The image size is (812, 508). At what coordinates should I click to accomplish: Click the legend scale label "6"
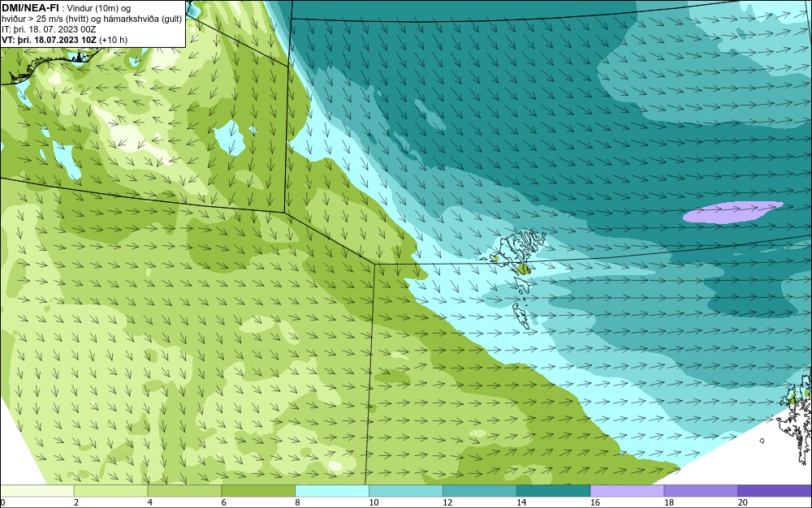[x=224, y=502]
